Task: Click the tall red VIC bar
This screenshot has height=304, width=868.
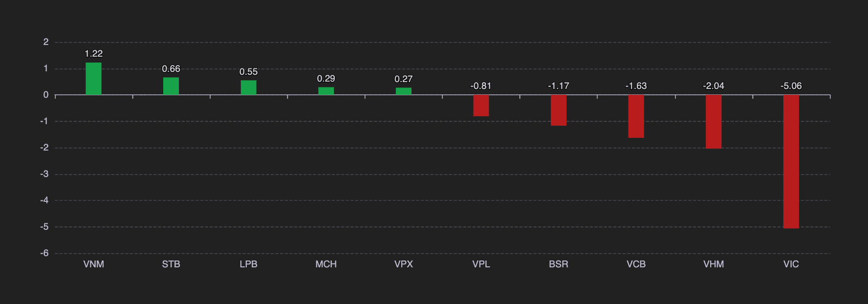Action: click(x=791, y=162)
